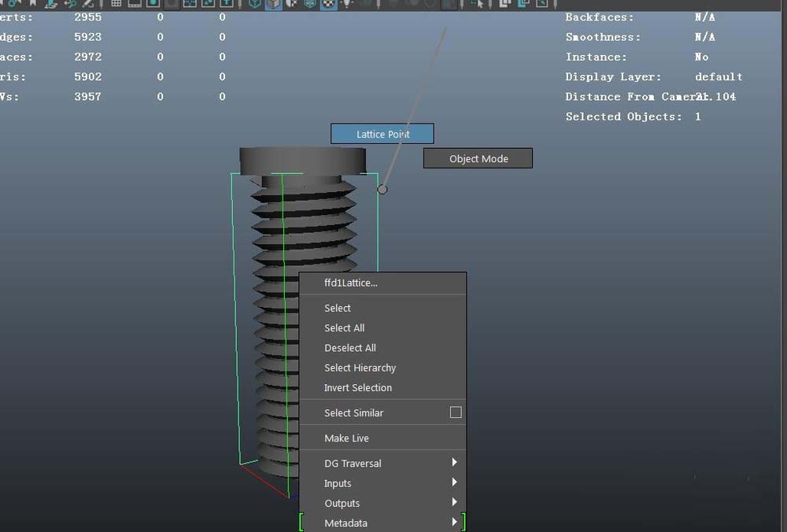The width and height of the screenshot is (787, 532).
Task: Choose Deselect All from the context menu
Action: [382, 348]
